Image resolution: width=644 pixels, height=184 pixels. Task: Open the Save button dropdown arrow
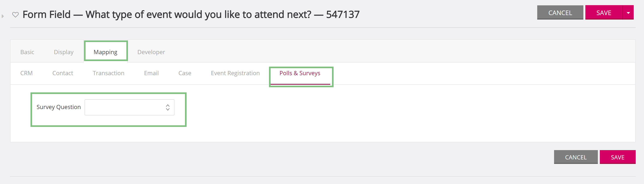pos(628,12)
